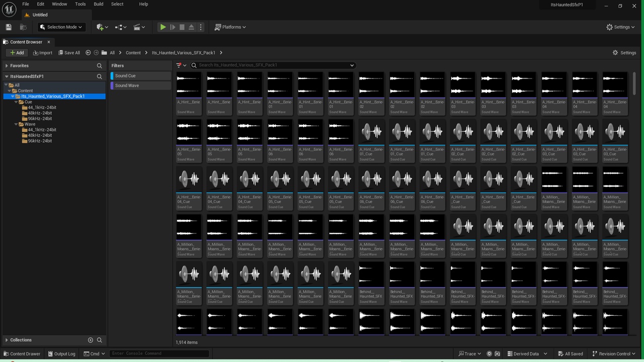
Task: Open the Build menu
Action: pyautogui.click(x=99, y=4)
